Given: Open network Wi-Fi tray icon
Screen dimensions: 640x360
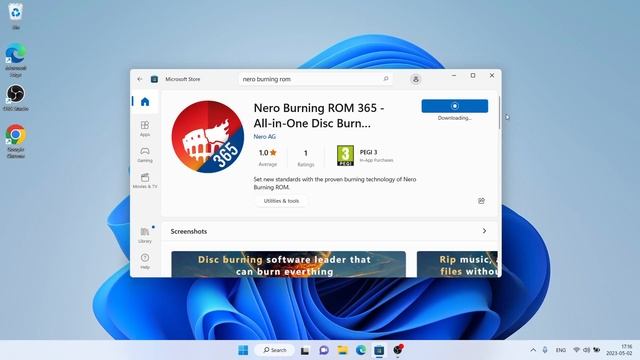Looking at the screenshot, I should click(x=576, y=350).
